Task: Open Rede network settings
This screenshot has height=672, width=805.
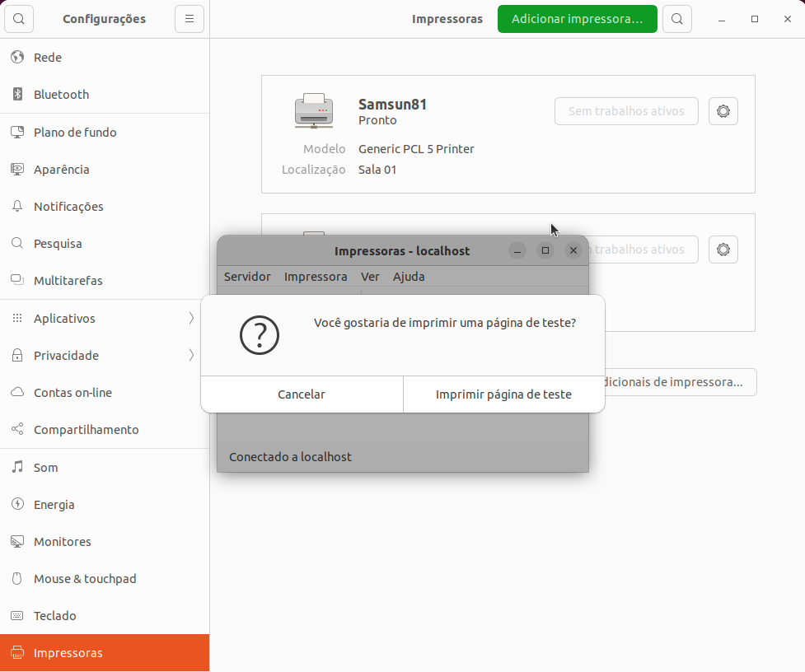Action: pos(48,58)
